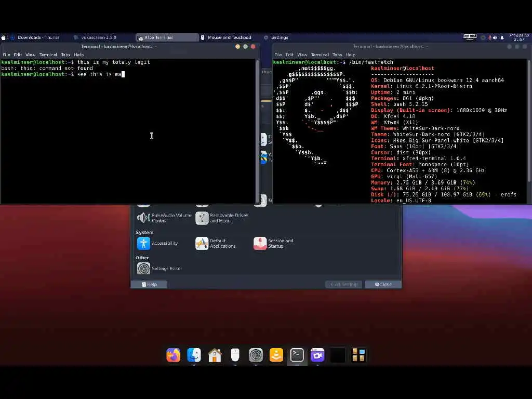
Task: Click 'System' section heading in Settings
Action: (144, 232)
